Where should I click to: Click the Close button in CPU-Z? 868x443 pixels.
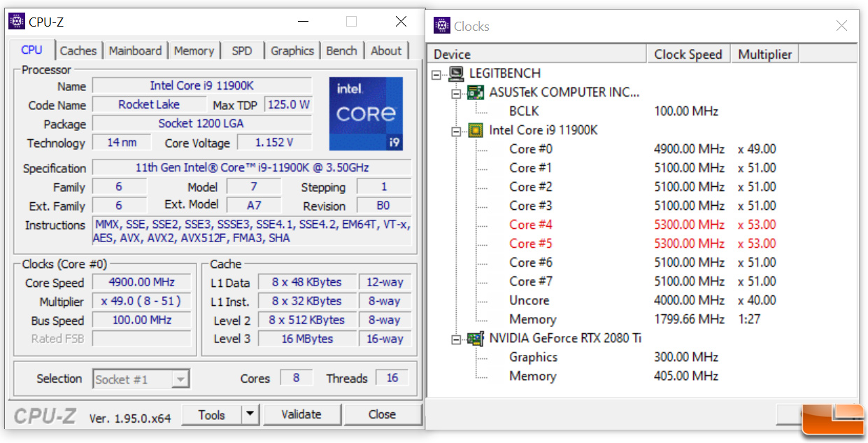pos(382,414)
